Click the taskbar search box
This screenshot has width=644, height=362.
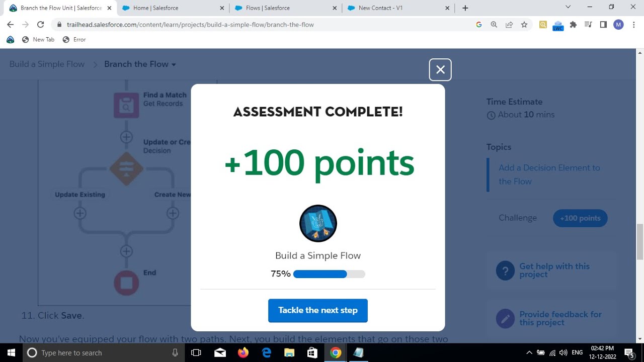(x=103, y=352)
